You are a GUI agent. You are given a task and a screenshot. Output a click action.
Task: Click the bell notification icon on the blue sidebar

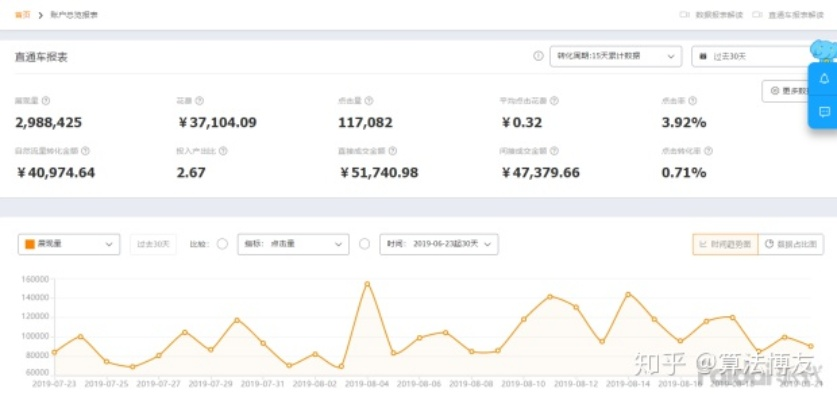[824, 79]
